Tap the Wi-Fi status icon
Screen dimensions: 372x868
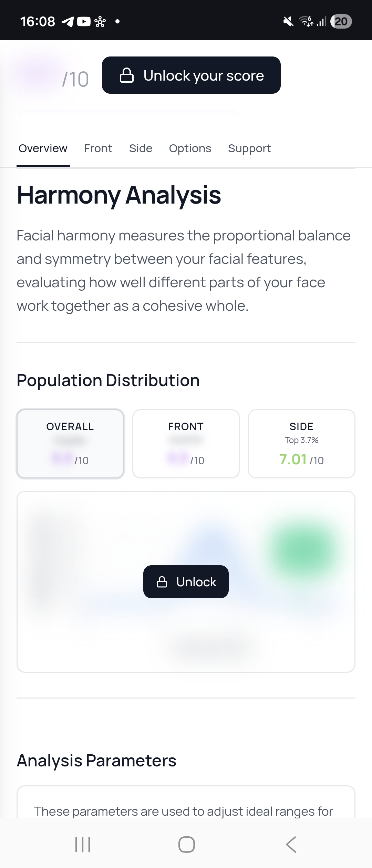306,21
